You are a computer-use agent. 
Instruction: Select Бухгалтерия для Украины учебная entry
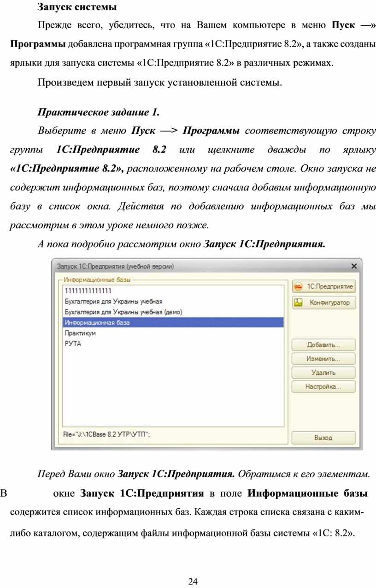pos(173,301)
